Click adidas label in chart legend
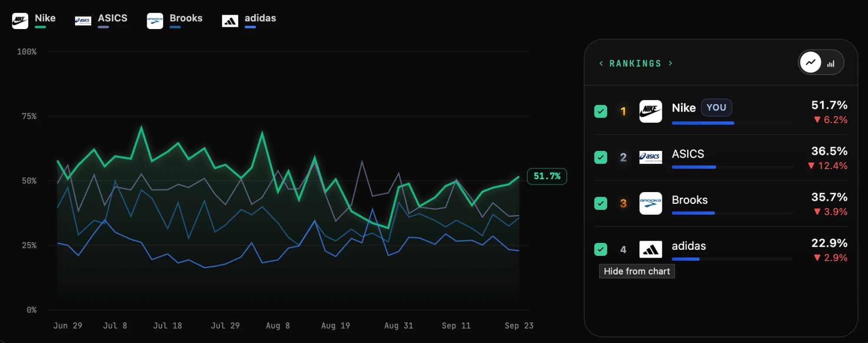 pos(260,18)
